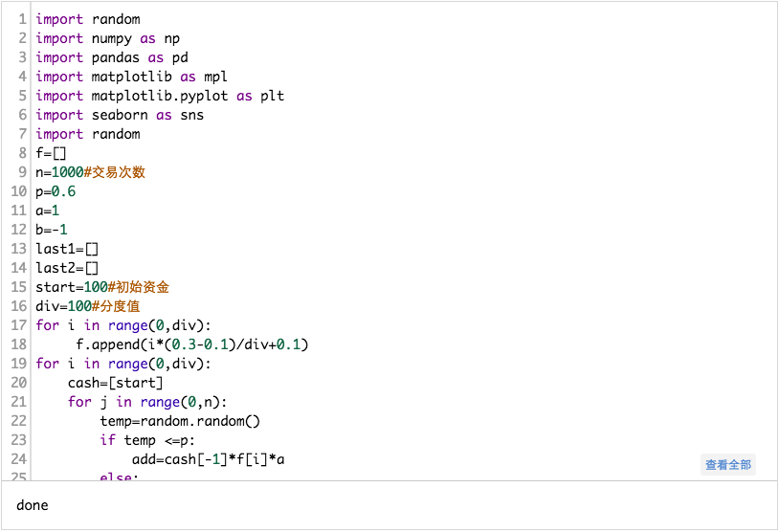
Task: Click the 'f=[]' code line
Action: coord(51,153)
